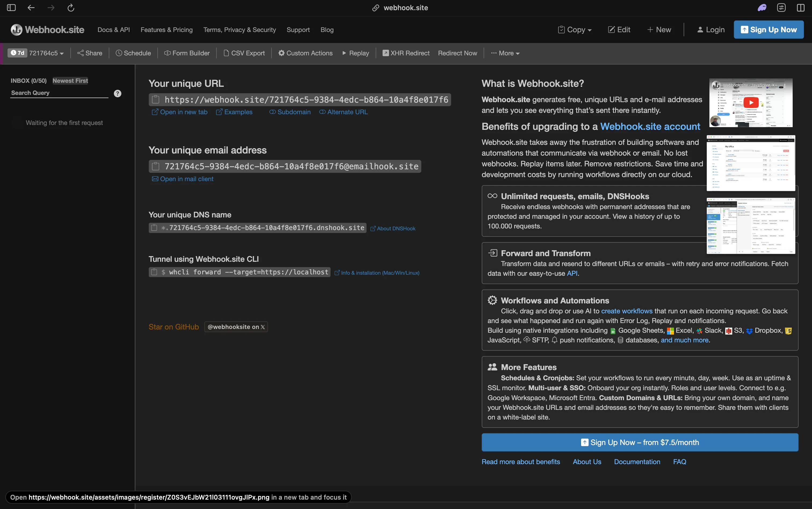The image size is (812, 509).
Task: Click Open in mail client
Action: pyautogui.click(x=183, y=179)
